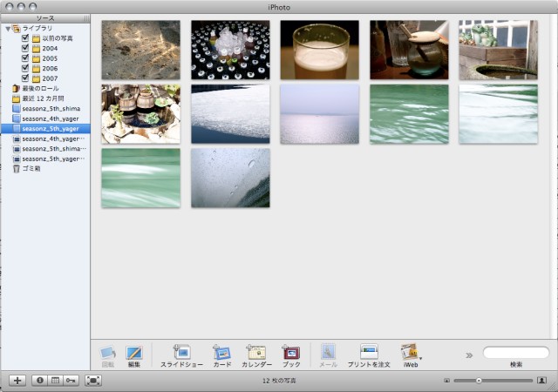Screen dimensions: 558x392
Task: Click the 検索 search field
Action: coord(516,353)
